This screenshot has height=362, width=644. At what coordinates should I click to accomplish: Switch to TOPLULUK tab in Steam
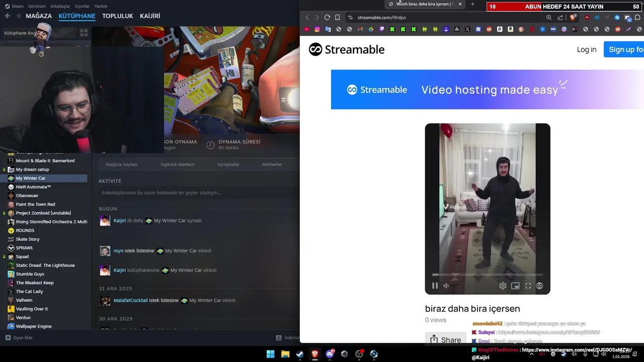(118, 16)
